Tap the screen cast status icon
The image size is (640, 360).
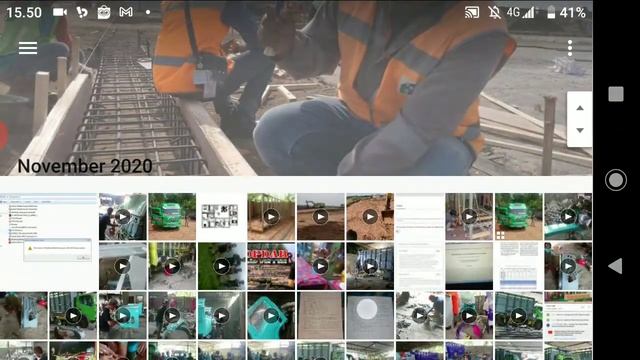(472, 13)
